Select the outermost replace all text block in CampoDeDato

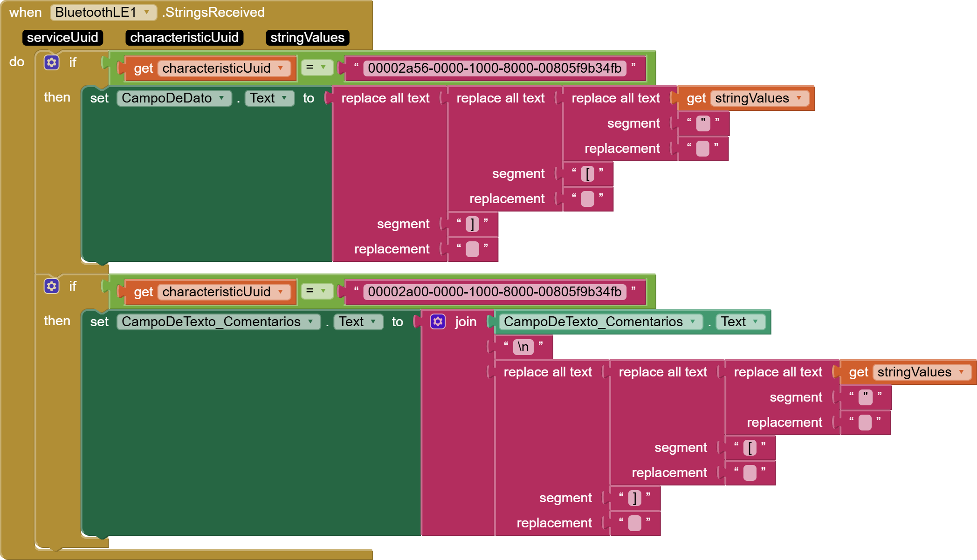click(385, 98)
